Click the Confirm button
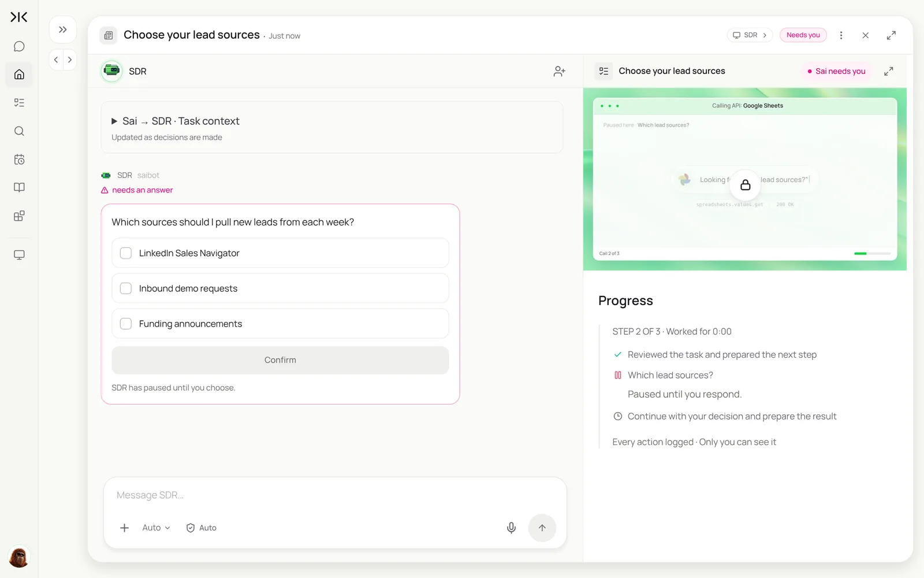Viewport: 924px width, 578px height. pyautogui.click(x=280, y=360)
